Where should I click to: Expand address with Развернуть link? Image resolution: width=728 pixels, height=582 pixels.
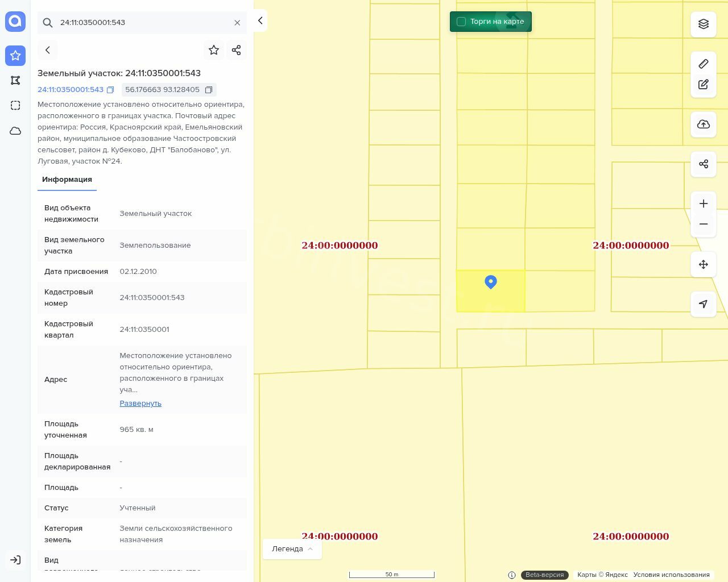(140, 403)
